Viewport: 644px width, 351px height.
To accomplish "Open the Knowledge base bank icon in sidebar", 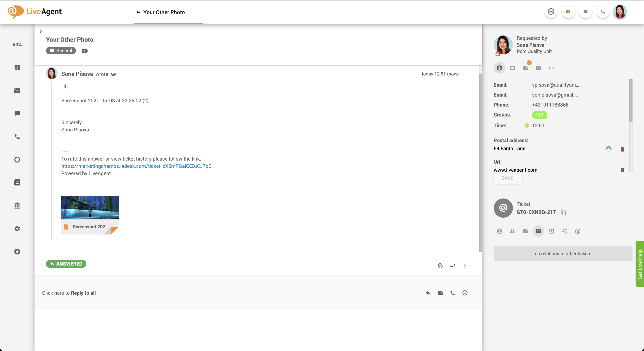I will [x=17, y=206].
